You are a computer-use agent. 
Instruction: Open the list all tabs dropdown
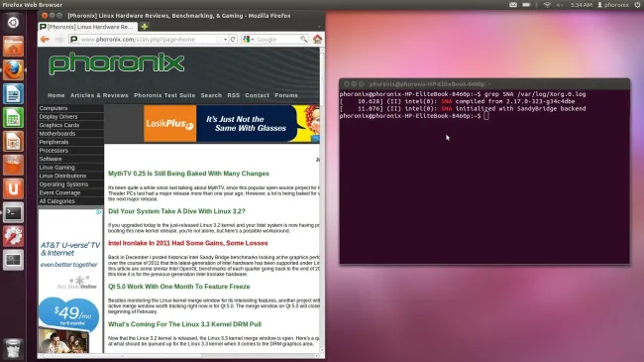pos(319,27)
